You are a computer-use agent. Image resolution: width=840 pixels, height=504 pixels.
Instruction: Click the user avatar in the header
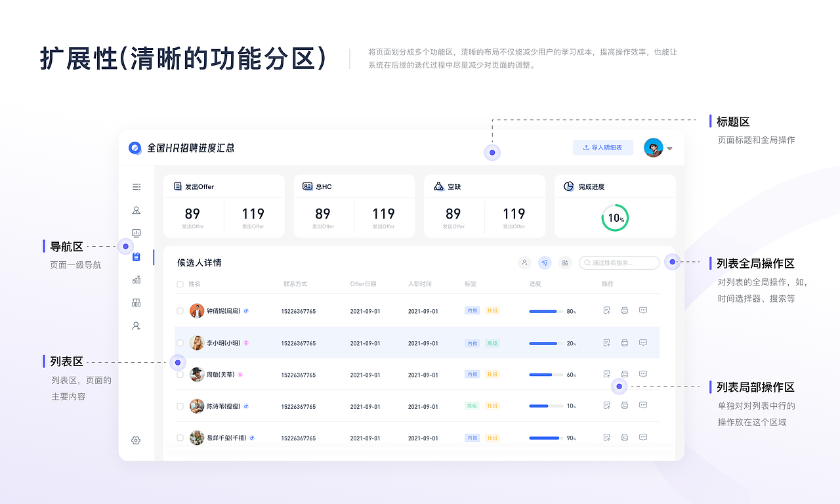pos(653,148)
